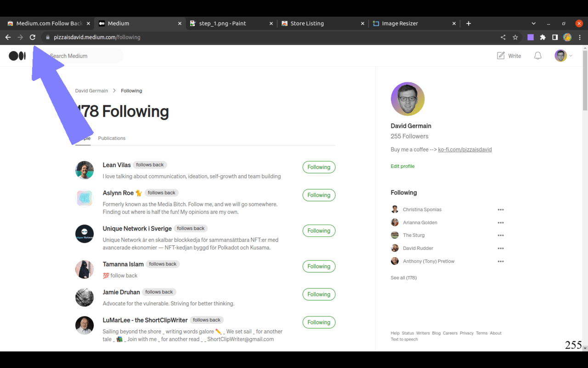Reload the page with the refresh icon
Screen dimensions: 588x368
click(33, 37)
